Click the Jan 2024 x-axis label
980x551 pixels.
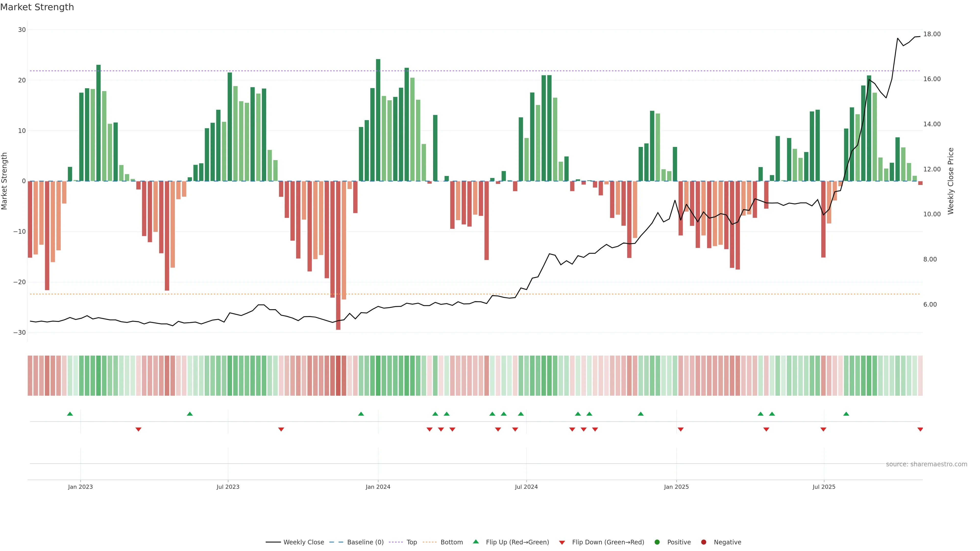click(378, 487)
